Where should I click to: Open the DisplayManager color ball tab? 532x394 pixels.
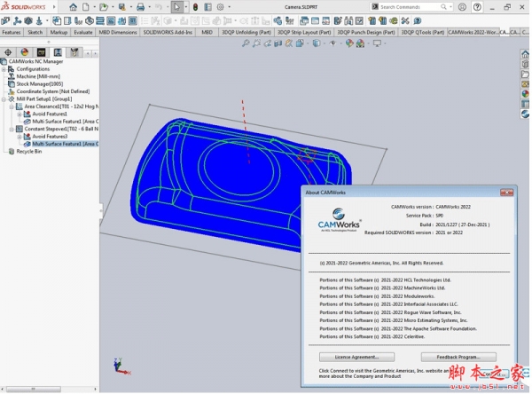click(25, 52)
